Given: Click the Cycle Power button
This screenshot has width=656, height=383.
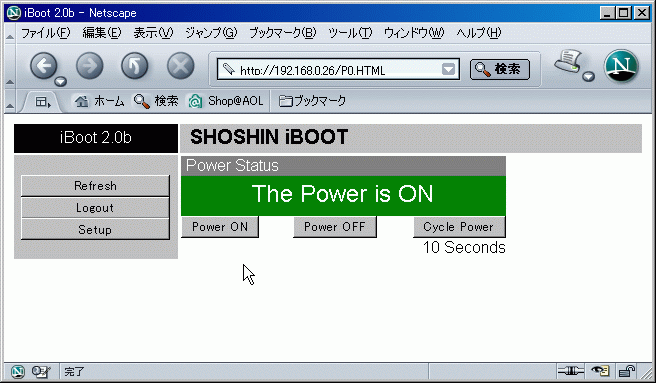Looking at the screenshot, I should pos(459,227).
